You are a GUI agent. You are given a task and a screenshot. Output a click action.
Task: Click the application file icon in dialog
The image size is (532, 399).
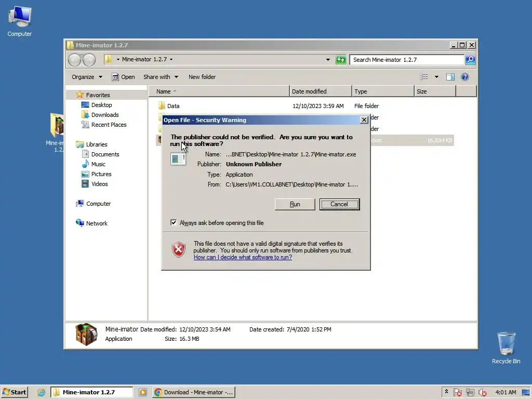tap(178, 158)
